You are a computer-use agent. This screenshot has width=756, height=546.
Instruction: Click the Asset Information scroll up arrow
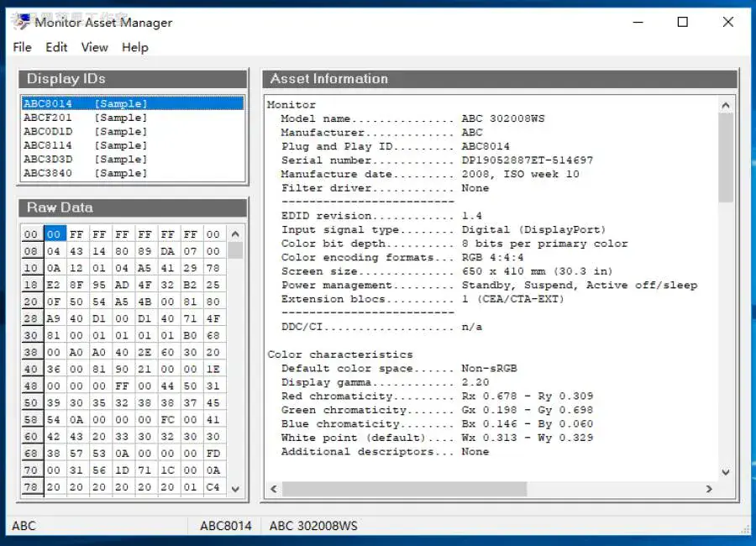point(726,105)
